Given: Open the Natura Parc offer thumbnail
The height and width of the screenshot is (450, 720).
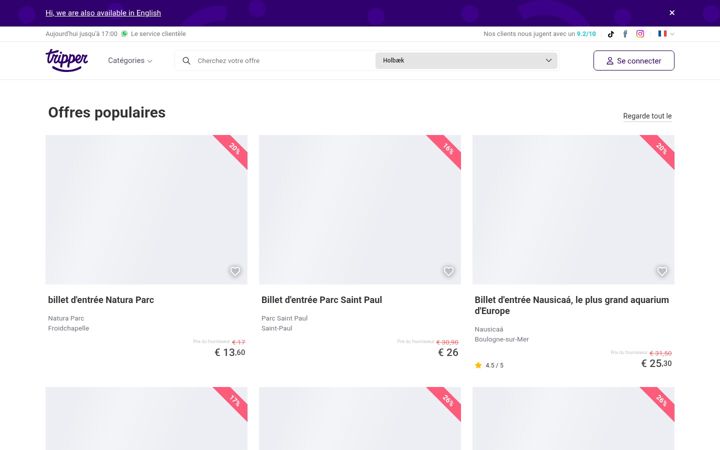Looking at the screenshot, I should (146, 209).
